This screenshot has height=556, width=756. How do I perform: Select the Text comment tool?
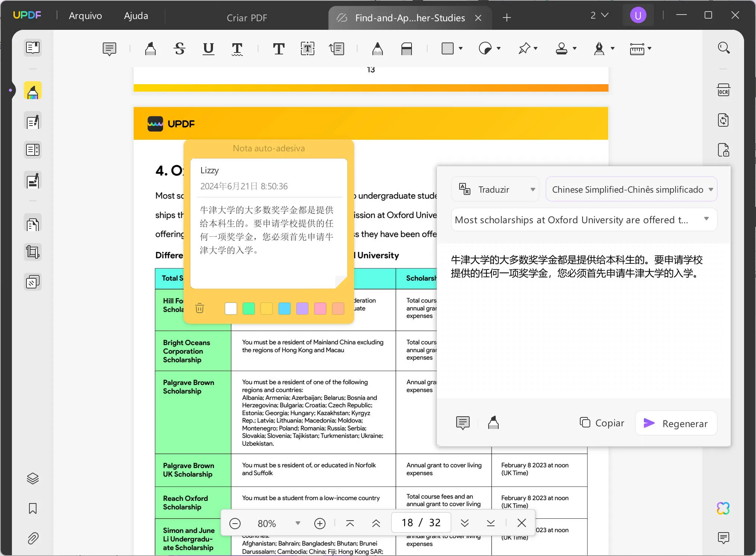coord(279,49)
